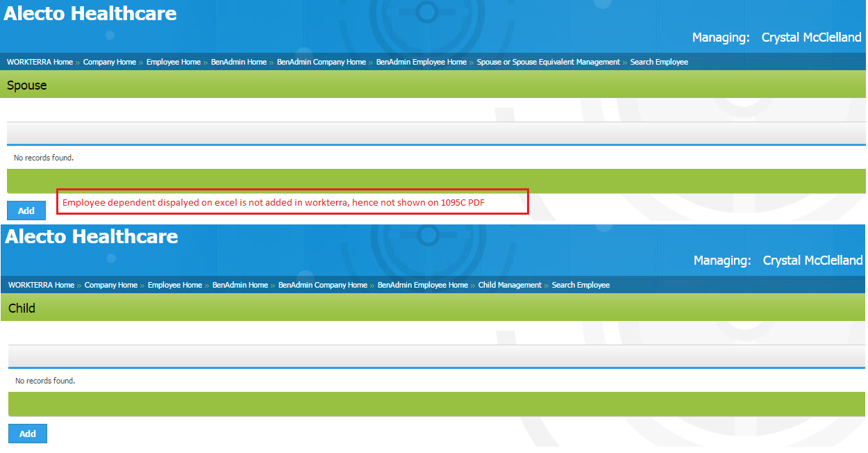Open Employee Home in the Child page breadcrumb
This screenshot has width=868, height=453.
pos(175,285)
